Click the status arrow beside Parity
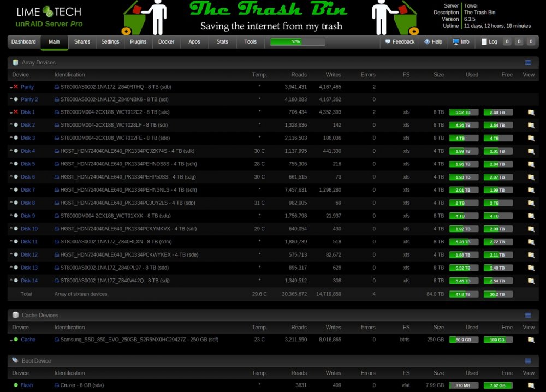Viewport: 546px width, 392px height. tap(11, 88)
